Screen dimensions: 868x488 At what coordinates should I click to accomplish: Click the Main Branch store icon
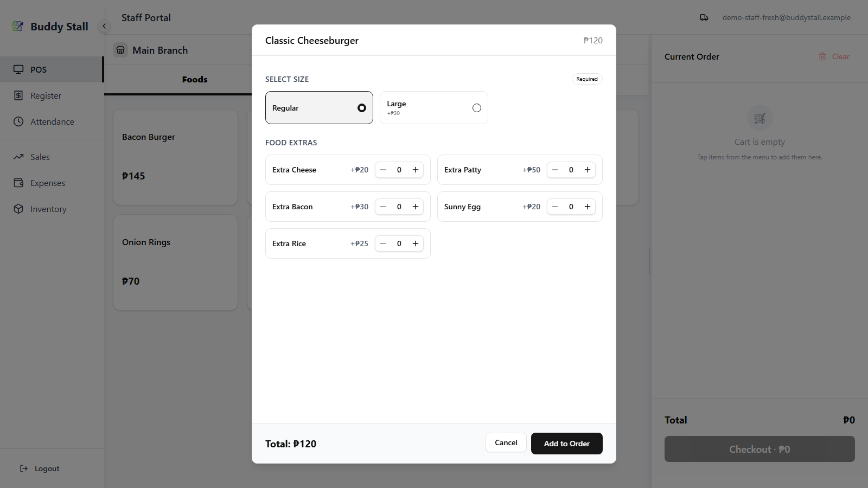click(120, 50)
